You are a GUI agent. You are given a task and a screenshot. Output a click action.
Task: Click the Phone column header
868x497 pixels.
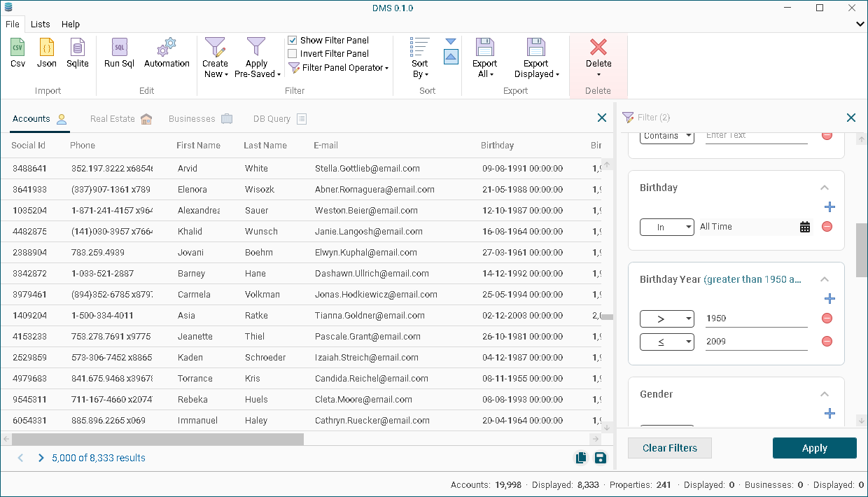[x=83, y=145]
